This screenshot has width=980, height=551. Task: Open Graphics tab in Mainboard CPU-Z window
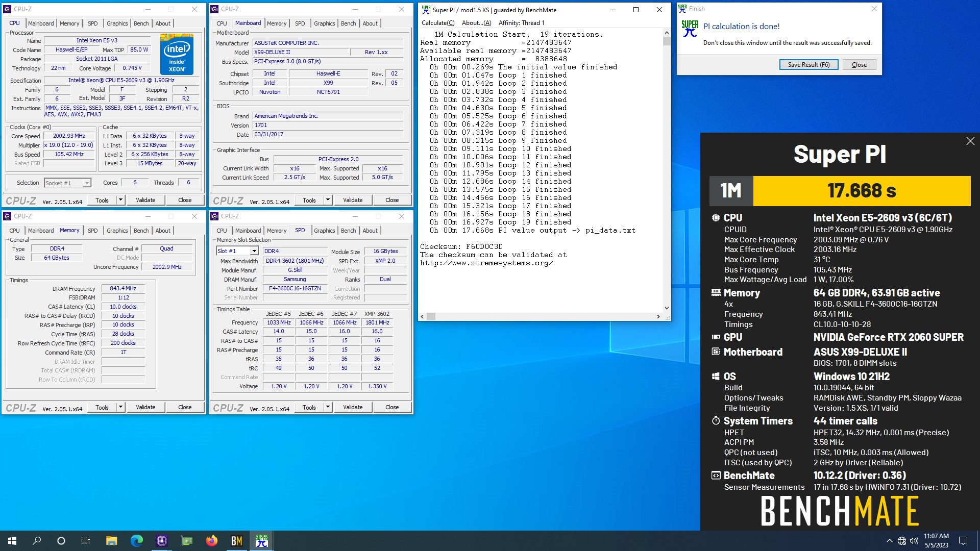[325, 23]
